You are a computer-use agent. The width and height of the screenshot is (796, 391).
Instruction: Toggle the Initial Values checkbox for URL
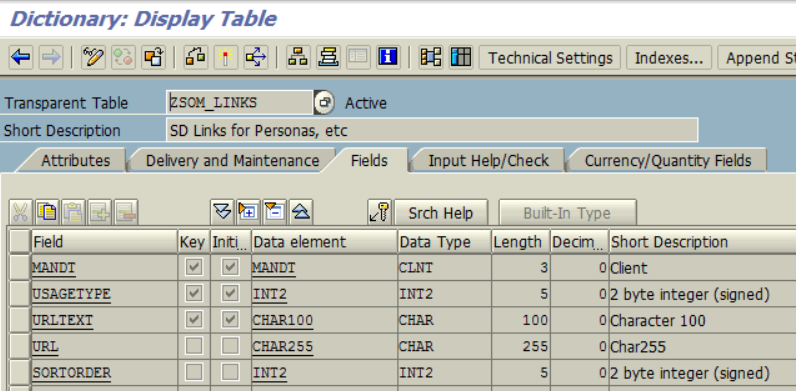pyautogui.click(x=230, y=346)
